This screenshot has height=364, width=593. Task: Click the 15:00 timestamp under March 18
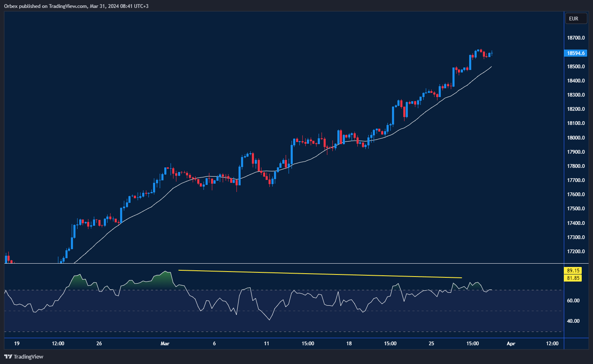[390, 344]
